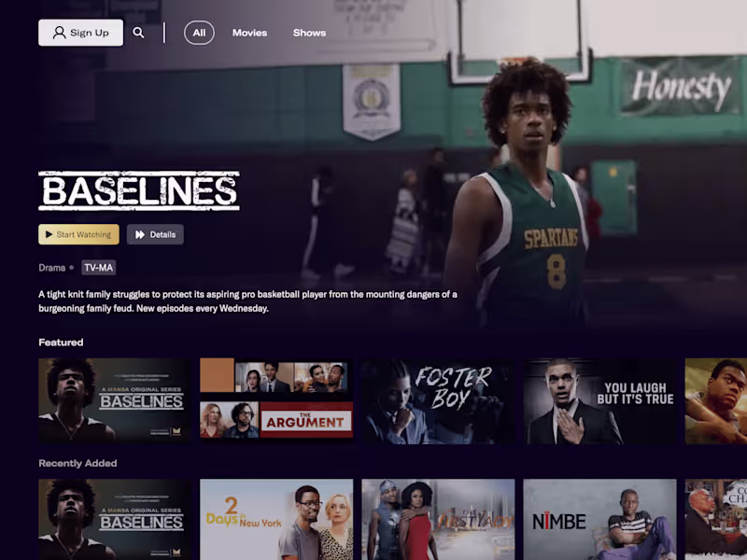Open the Nimbe thumbnail
Screen dimensions: 747x560
click(x=599, y=520)
